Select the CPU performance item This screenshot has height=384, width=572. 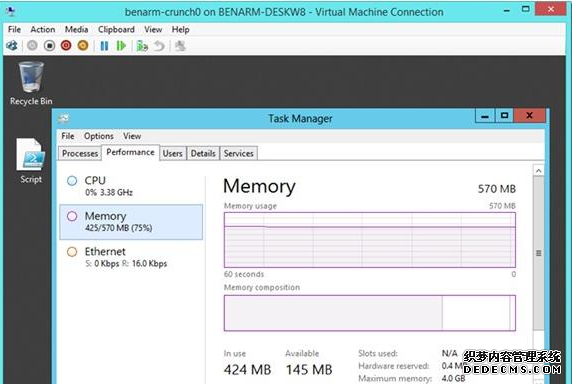coord(131,186)
